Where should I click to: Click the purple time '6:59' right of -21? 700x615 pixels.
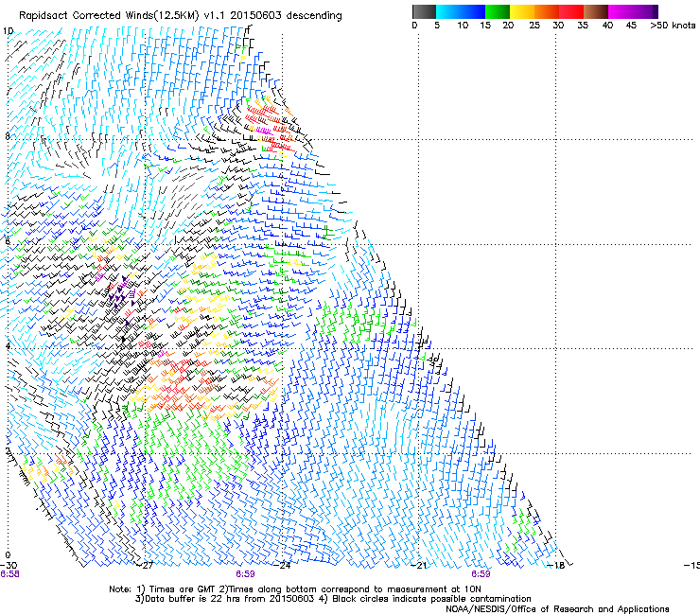[x=481, y=574]
